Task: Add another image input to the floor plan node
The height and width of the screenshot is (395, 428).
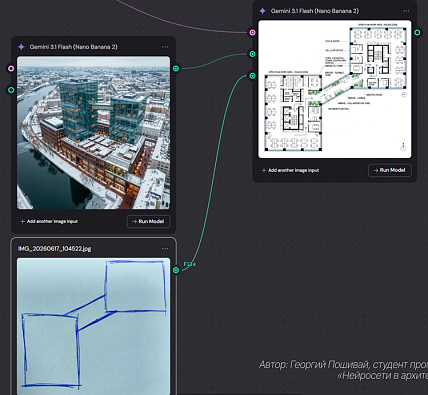Action: [x=290, y=170]
